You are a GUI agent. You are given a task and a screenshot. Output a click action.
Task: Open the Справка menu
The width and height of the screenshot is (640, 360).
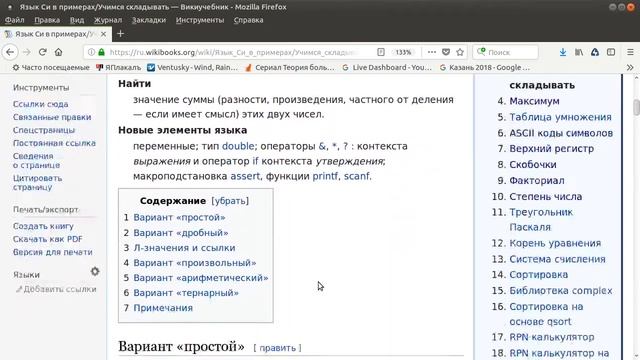(249, 20)
